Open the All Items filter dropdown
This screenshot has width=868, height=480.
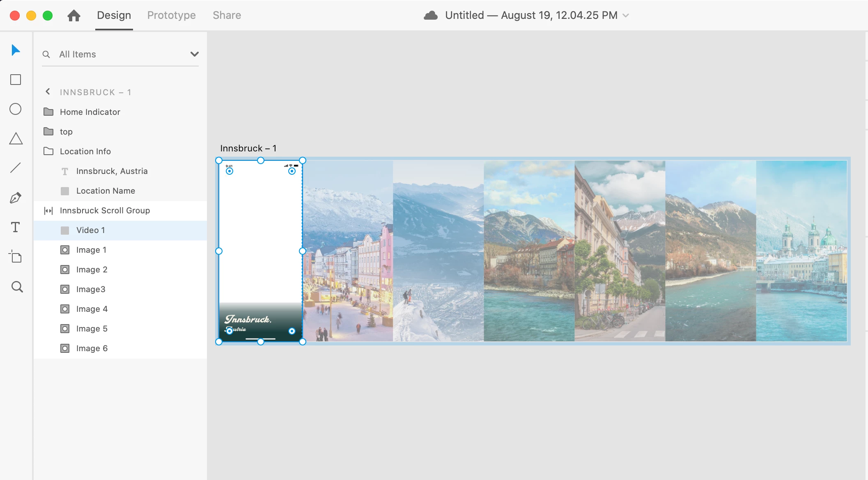[194, 54]
